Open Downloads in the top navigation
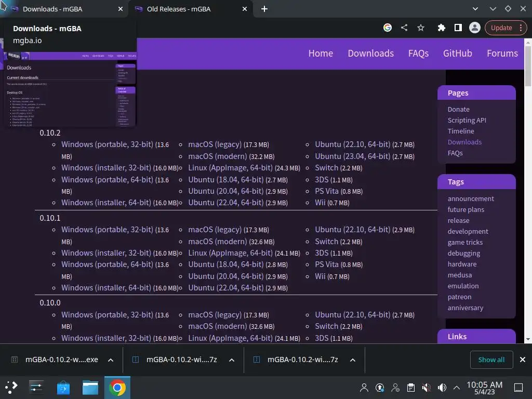This screenshot has width=532, height=399. pyautogui.click(x=370, y=54)
